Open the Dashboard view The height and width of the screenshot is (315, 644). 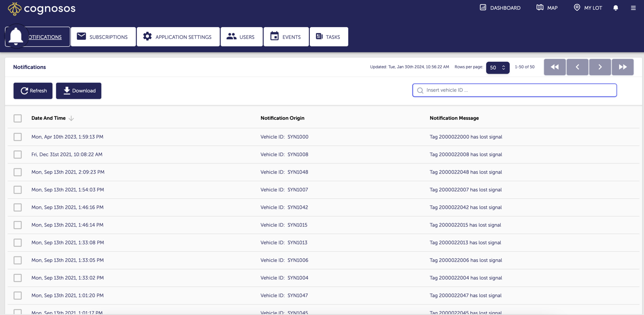coord(499,7)
